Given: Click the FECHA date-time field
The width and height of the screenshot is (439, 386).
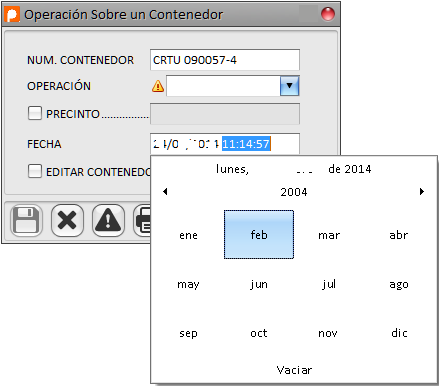Looking at the screenshot, I should [225, 144].
